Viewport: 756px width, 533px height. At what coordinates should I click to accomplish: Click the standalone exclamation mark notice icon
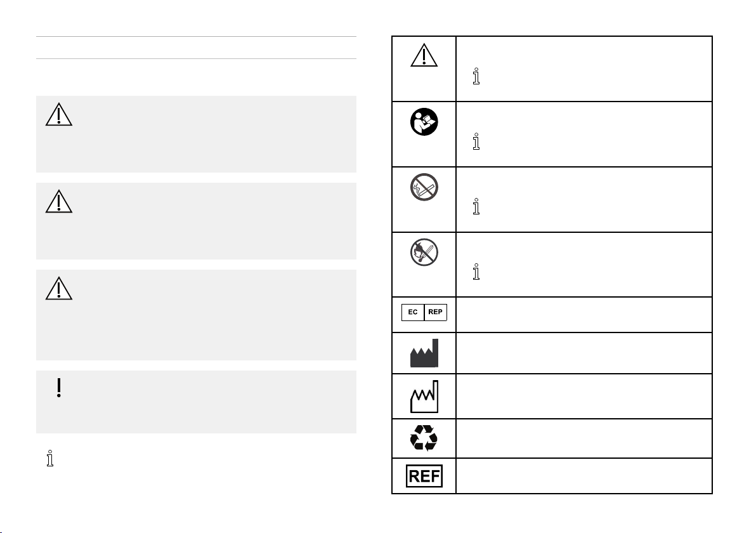59,388
